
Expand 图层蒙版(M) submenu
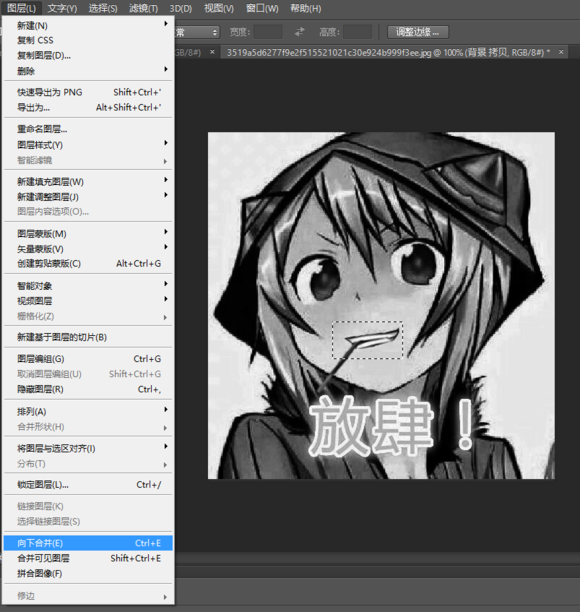(x=88, y=233)
